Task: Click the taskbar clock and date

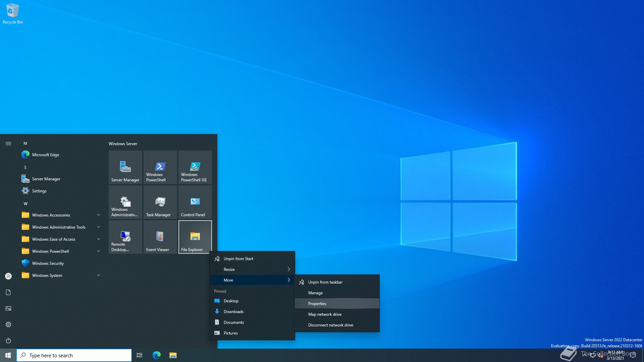Action: pos(615,355)
